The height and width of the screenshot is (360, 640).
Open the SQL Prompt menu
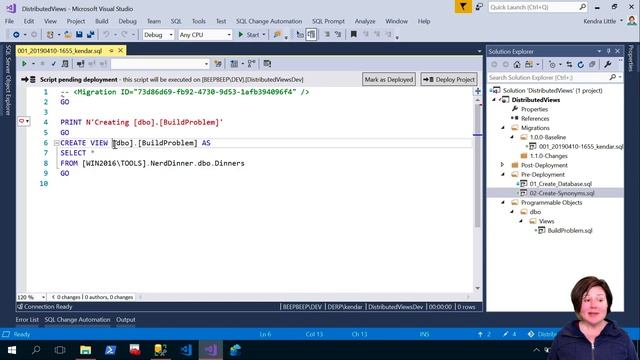click(x=328, y=21)
